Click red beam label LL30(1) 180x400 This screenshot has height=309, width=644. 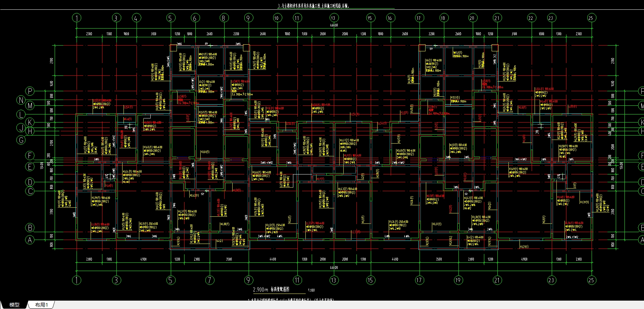coord(100,224)
